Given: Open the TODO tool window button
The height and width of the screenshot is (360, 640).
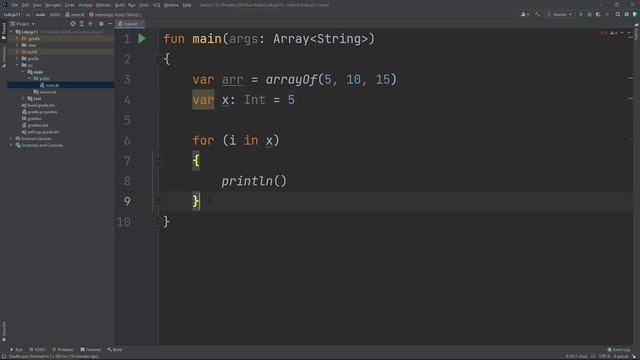Looking at the screenshot, I should coord(38,349).
